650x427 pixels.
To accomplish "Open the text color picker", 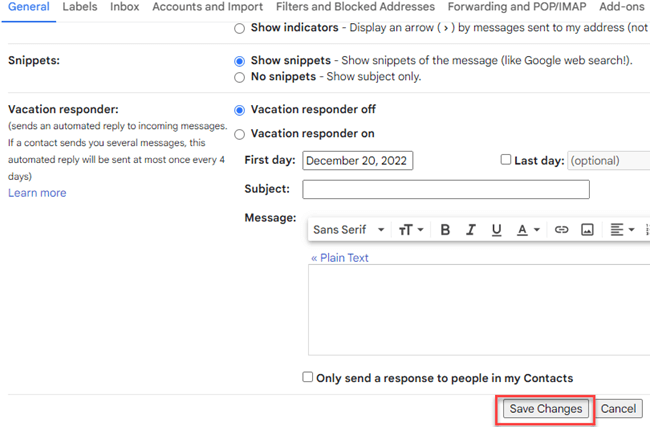I will tap(527, 230).
